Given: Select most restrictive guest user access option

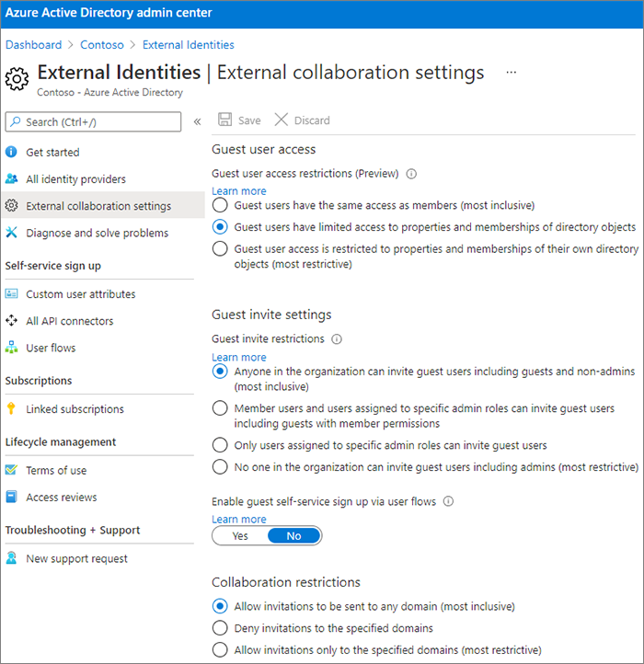Looking at the screenshot, I should tap(220, 248).
